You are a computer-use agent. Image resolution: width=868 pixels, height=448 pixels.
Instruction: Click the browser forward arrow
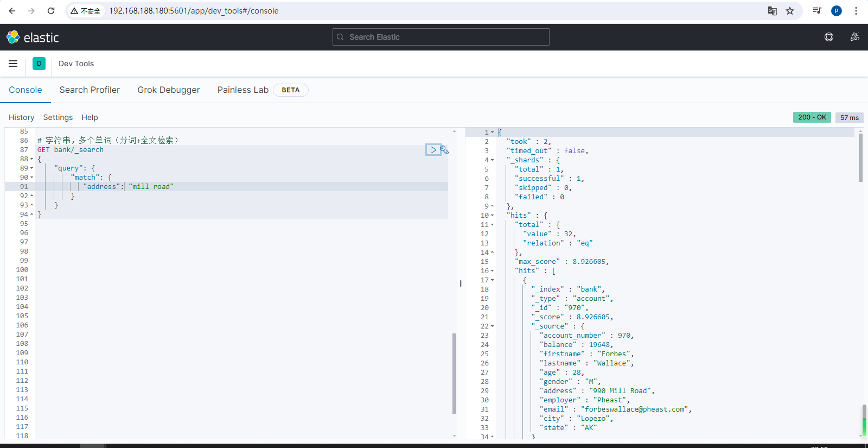point(31,11)
